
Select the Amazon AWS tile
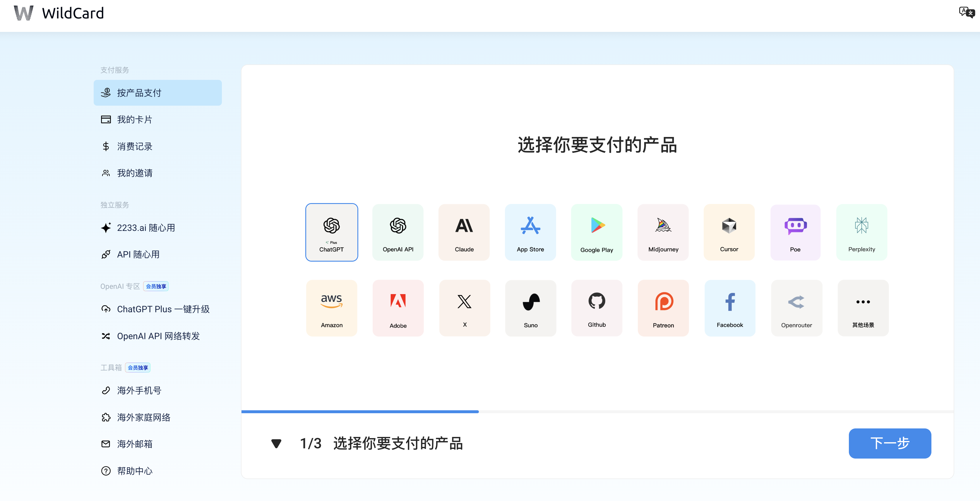pyautogui.click(x=331, y=308)
